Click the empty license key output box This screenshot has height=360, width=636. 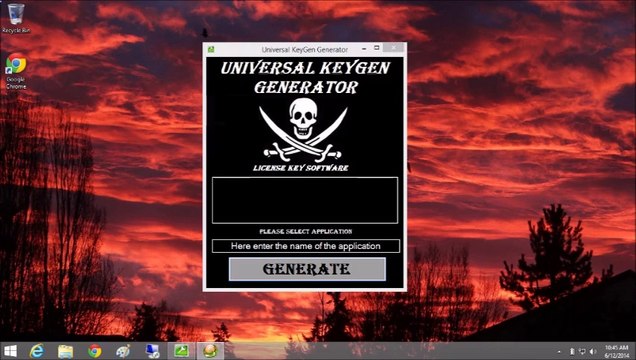point(305,200)
